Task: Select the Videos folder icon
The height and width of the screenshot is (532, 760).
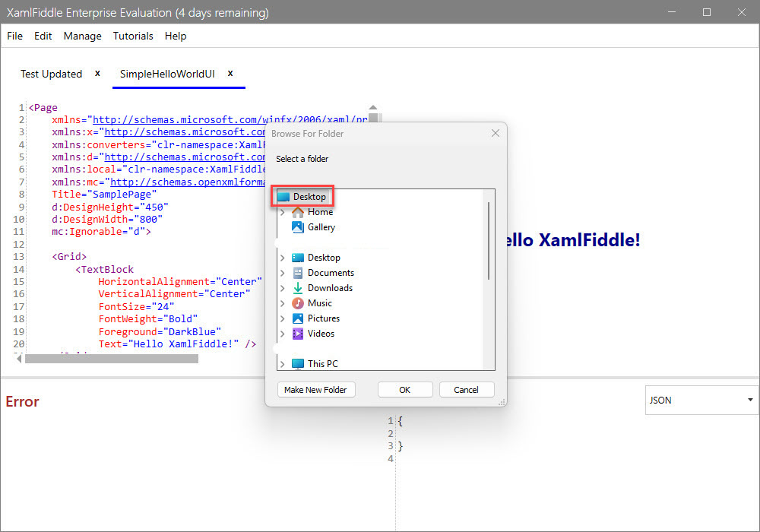Action: pyautogui.click(x=298, y=334)
